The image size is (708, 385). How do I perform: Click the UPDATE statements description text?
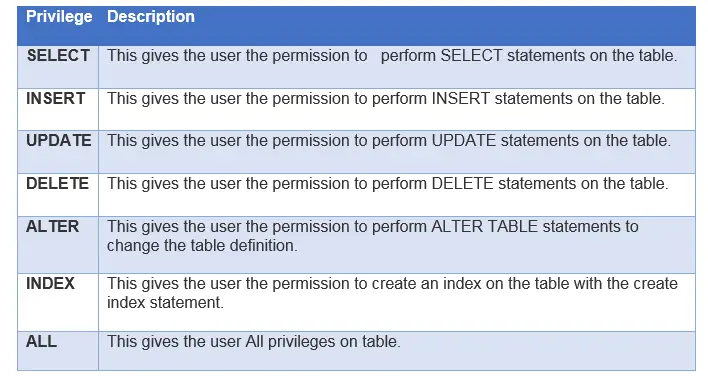(389, 141)
